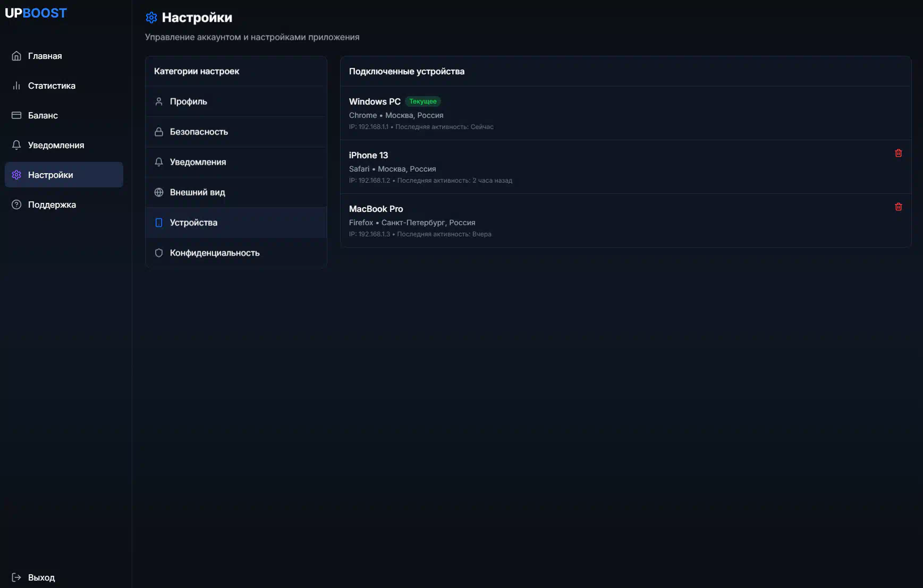
Task: Go to Настройки in the sidebar menu
Action: coord(50,175)
